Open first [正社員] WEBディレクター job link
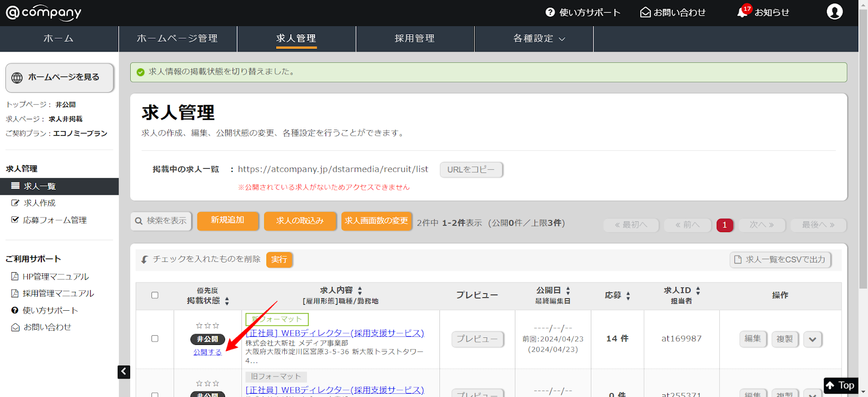Screen dimensions: 868x397 335,333
